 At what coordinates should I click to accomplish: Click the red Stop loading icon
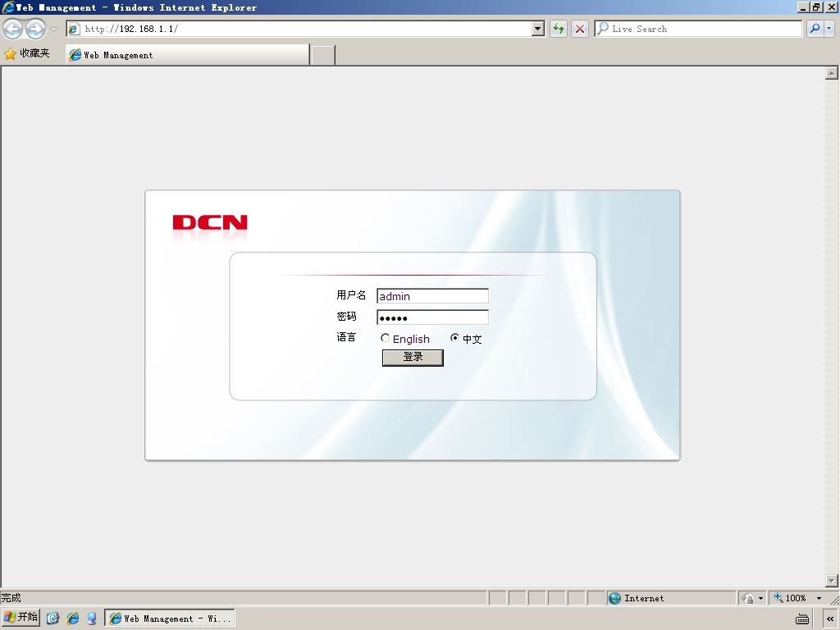pos(580,29)
